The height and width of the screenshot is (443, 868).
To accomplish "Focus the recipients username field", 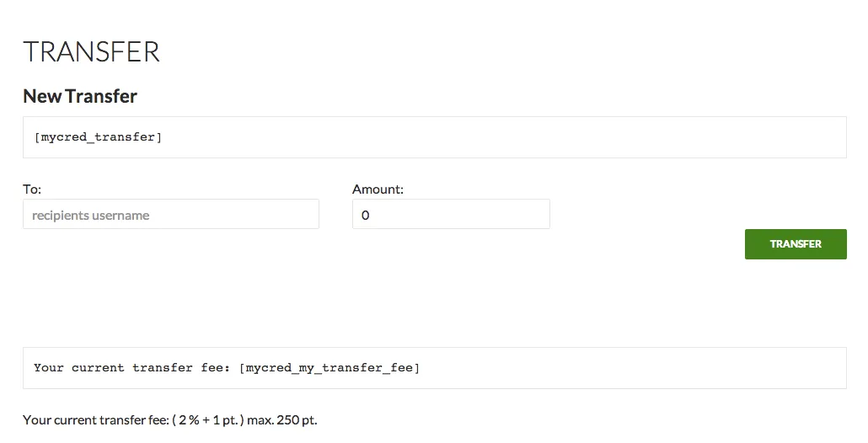I will 170,215.
